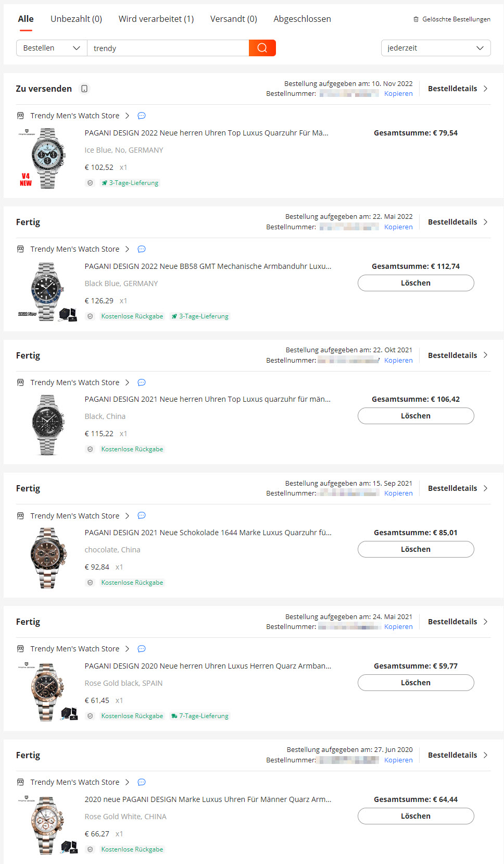Message the seller of the BB58 GMT order
Image resolution: width=504 pixels, height=864 pixels.
(142, 249)
